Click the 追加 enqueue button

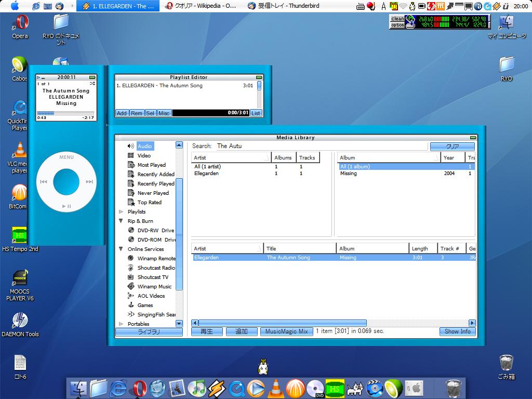[x=242, y=331]
